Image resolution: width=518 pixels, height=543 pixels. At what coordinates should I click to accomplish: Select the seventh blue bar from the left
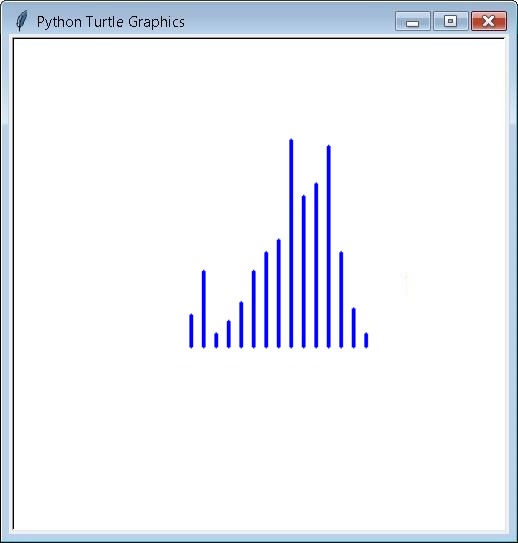(x=266, y=300)
